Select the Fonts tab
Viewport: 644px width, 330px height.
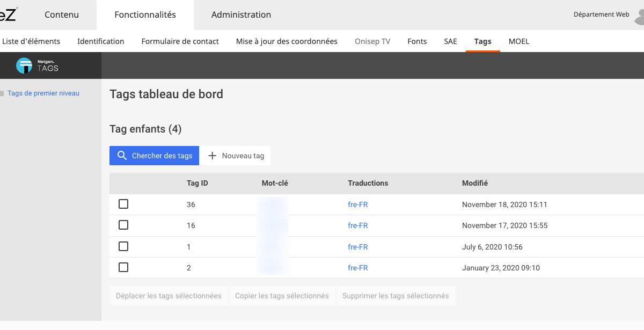coord(417,41)
